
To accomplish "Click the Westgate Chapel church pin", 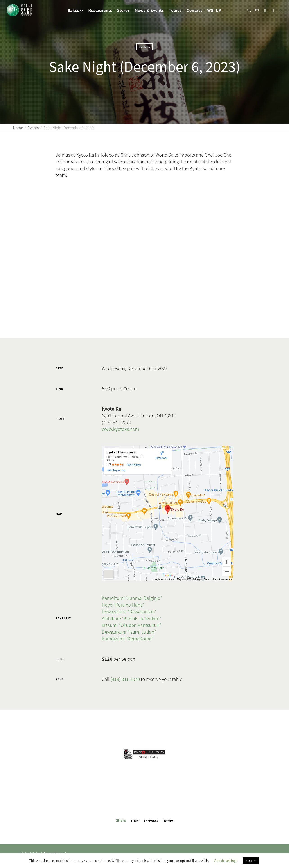I will 221,552.
